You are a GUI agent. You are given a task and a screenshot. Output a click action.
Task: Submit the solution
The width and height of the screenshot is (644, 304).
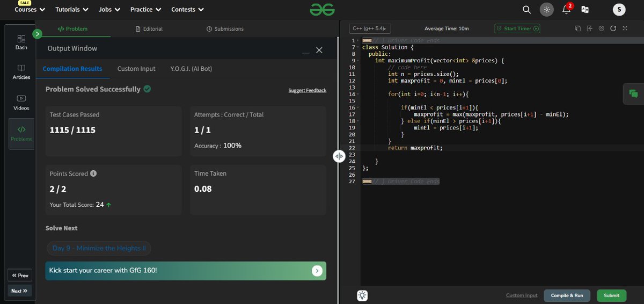611,295
